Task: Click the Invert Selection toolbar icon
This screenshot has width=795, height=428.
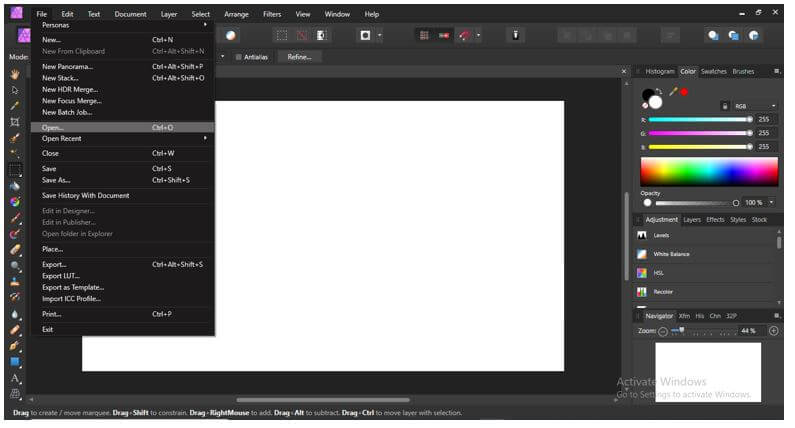Action: pos(321,35)
